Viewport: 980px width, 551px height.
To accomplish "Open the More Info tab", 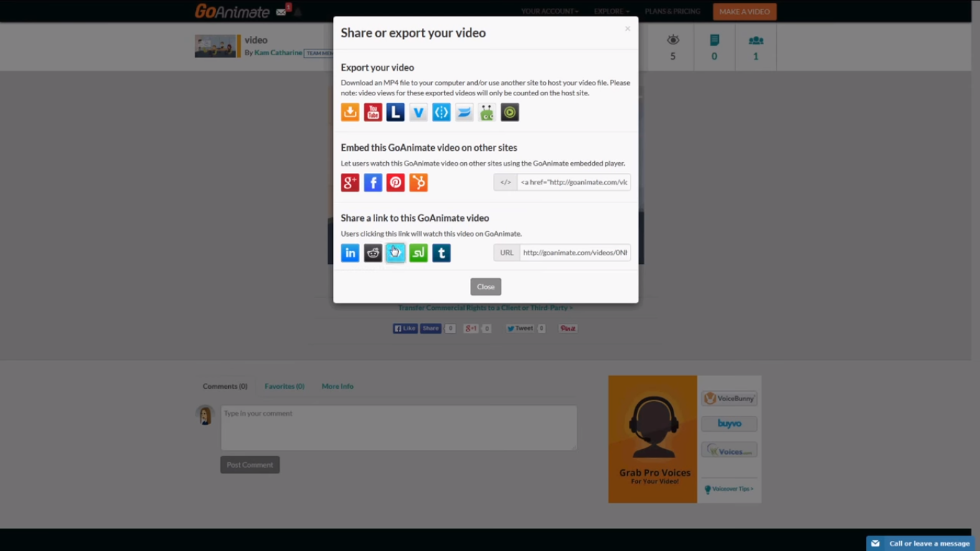I will point(337,386).
